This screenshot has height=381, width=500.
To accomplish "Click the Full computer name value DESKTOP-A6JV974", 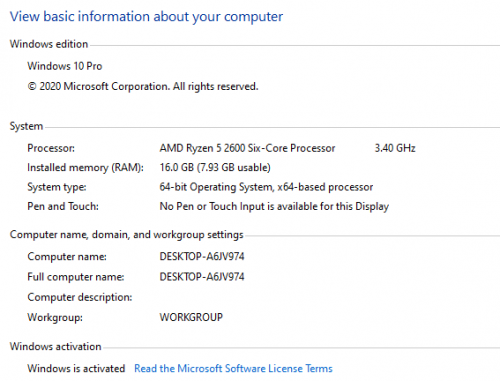I will (x=202, y=277).
